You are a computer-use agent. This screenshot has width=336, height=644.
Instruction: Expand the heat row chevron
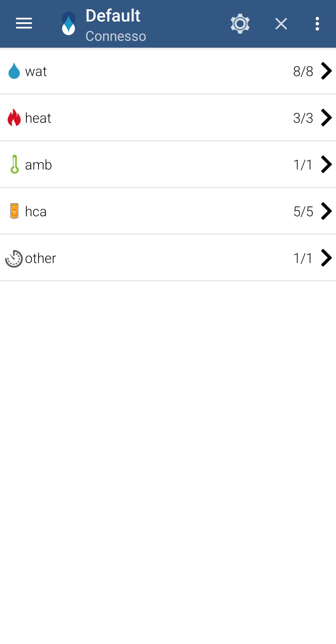tap(326, 118)
